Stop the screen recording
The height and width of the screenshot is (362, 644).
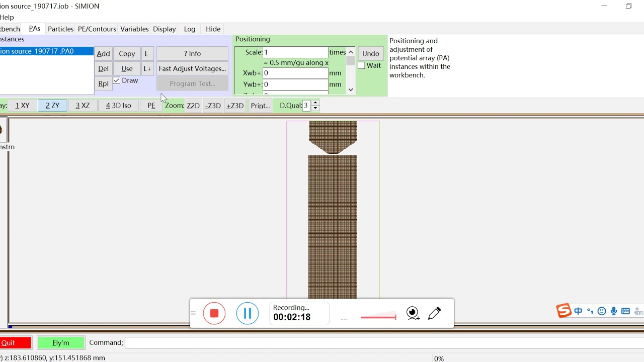point(214,313)
